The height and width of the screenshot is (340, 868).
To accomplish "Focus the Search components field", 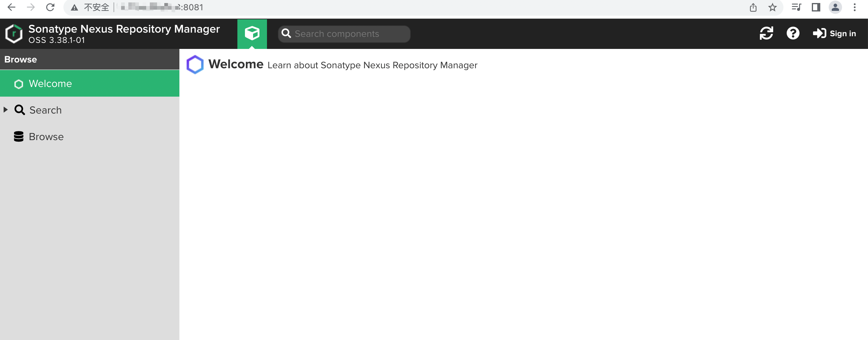I will pyautogui.click(x=344, y=34).
